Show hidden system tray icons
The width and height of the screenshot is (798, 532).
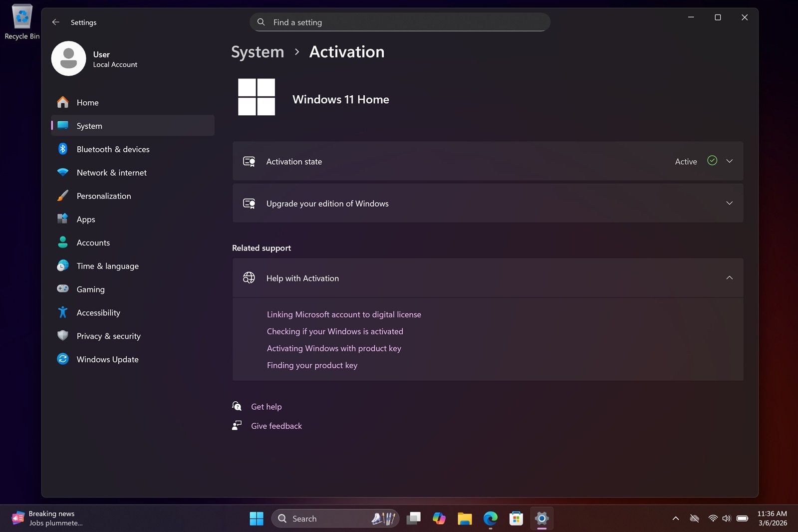(x=675, y=519)
